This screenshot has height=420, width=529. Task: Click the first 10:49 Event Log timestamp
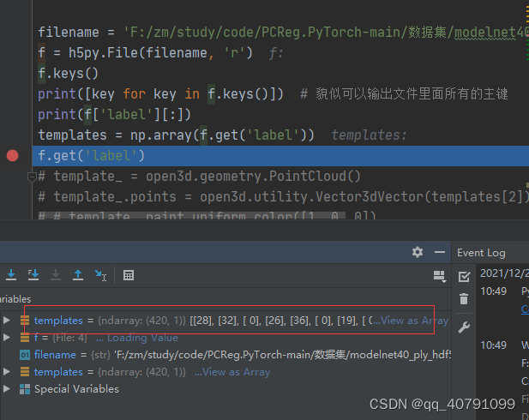pyautogui.click(x=493, y=291)
